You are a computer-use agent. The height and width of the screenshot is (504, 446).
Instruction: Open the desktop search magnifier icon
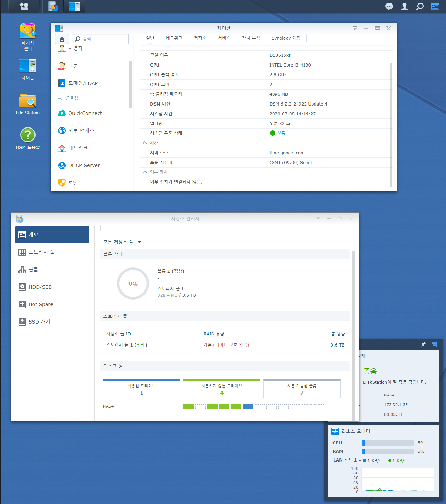pyautogui.click(x=420, y=6)
